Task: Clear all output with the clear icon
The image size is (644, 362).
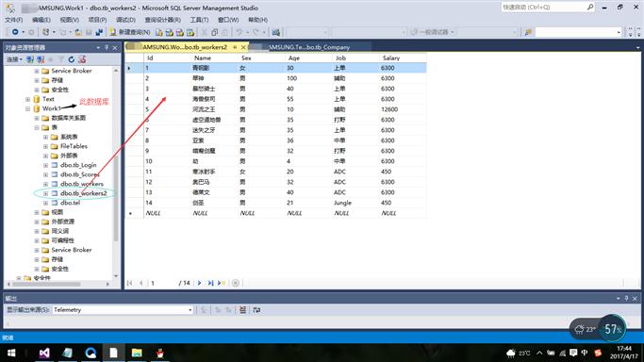Action: [242, 310]
